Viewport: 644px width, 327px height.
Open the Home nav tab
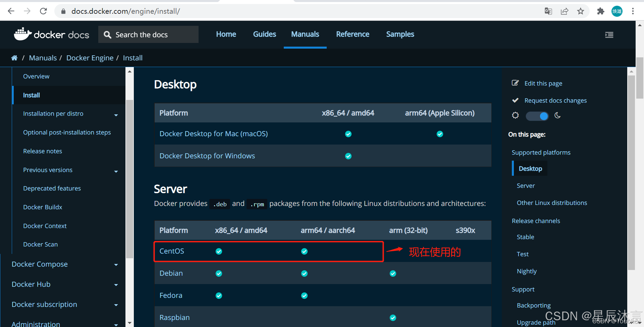tap(226, 34)
